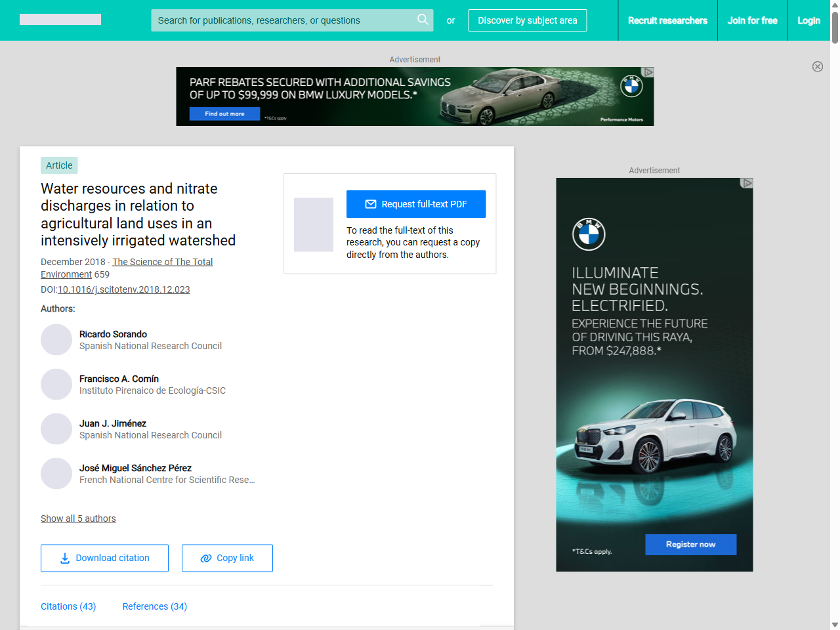Click the search magnifier icon
Image resolution: width=840 pixels, height=630 pixels.
coord(423,20)
